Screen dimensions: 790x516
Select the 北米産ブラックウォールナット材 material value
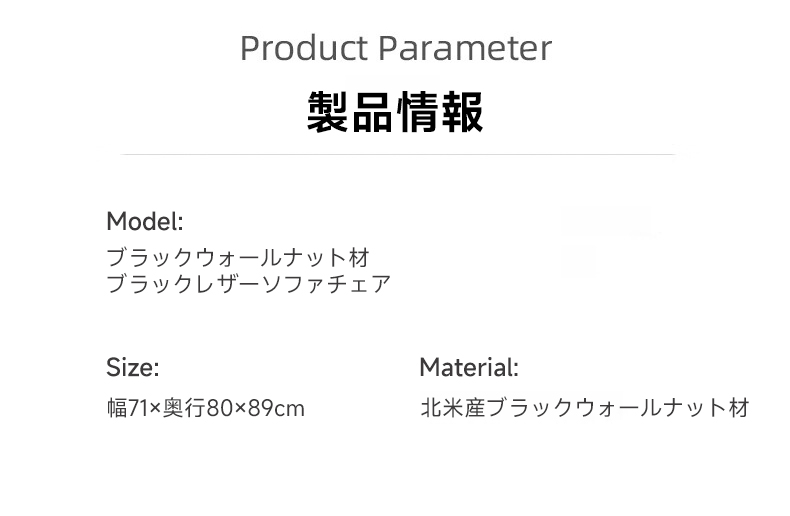point(585,408)
